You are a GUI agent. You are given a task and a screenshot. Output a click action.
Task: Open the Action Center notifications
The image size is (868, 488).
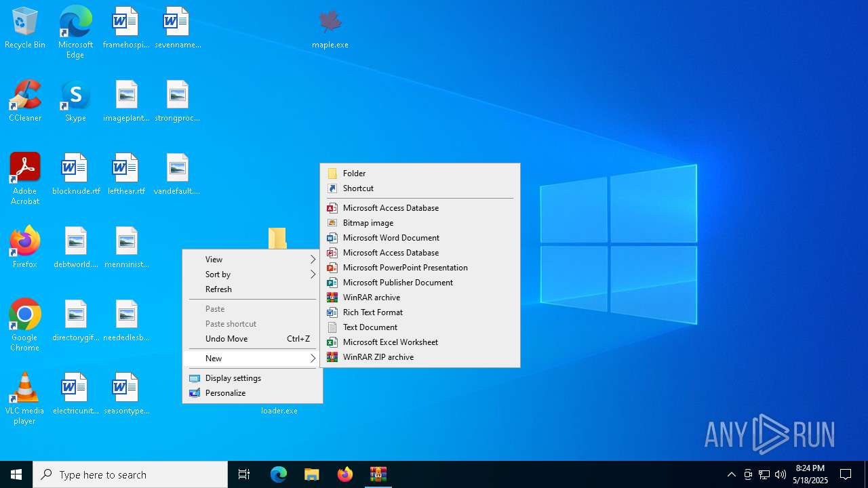pyautogui.click(x=846, y=474)
